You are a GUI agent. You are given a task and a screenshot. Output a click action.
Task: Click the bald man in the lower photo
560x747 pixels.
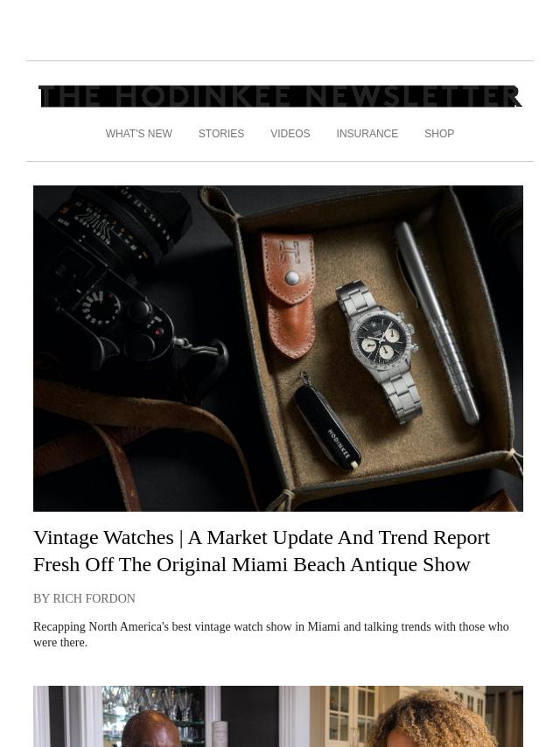point(151,729)
